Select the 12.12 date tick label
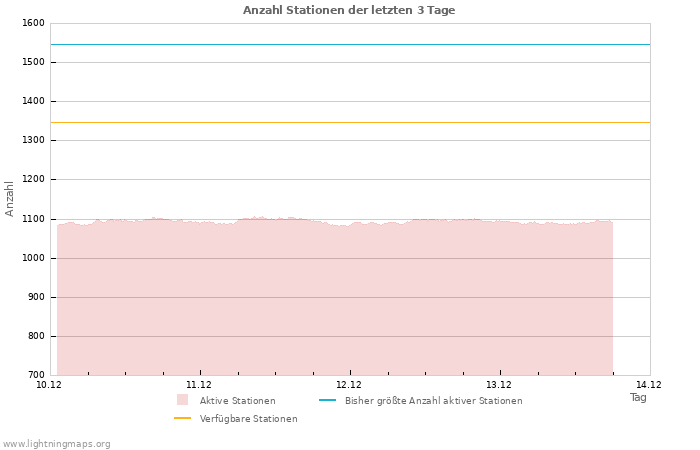This screenshot has width=700, height=450. [349, 385]
